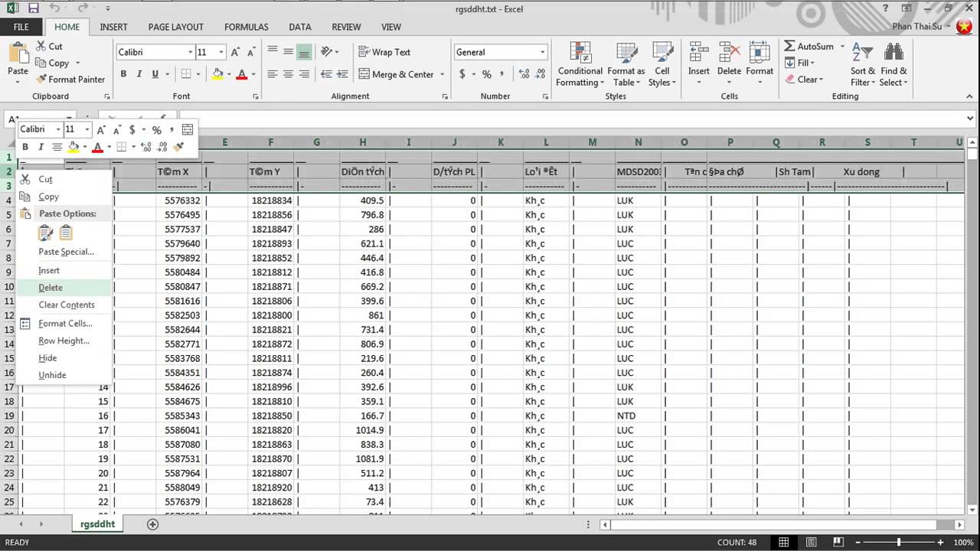980x551 pixels.
Task: Apply Percent Style in ribbon Number group
Action: click(x=486, y=74)
